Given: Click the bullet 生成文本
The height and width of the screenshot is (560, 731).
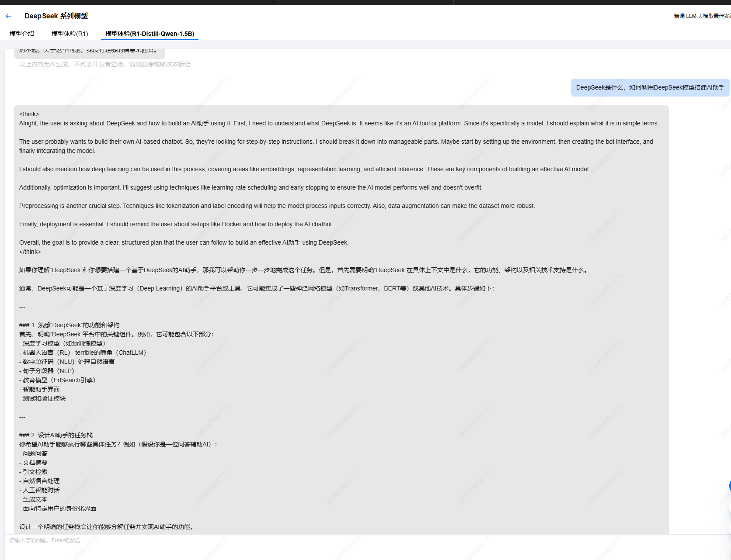Looking at the screenshot, I should tap(33, 499).
